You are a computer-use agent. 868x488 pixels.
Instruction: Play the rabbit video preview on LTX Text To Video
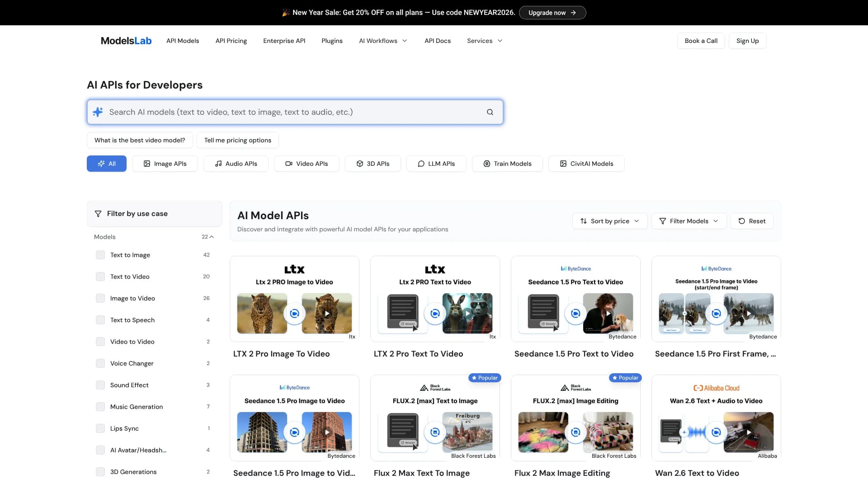coord(467,313)
